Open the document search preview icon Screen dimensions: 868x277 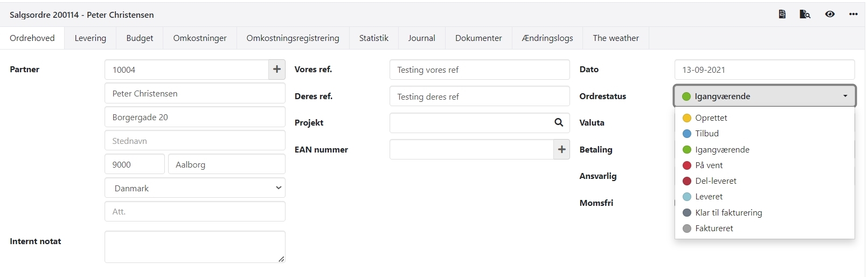click(805, 15)
